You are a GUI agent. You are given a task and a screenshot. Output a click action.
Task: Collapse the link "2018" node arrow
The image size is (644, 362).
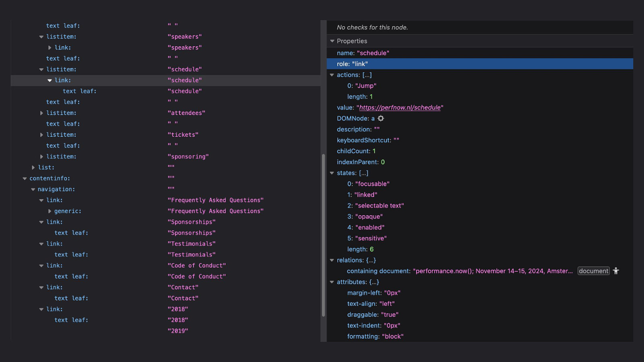[41, 309]
